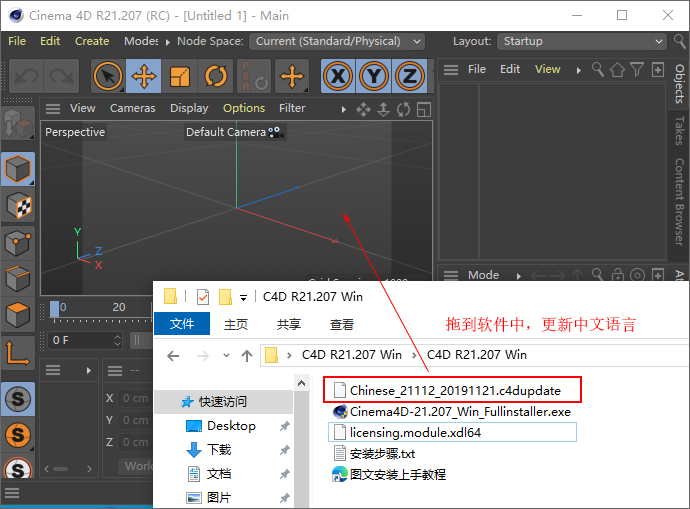Toggle the blue-highlighted S snap icon
The height and width of the screenshot is (509, 690).
click(x=18, y=399)
